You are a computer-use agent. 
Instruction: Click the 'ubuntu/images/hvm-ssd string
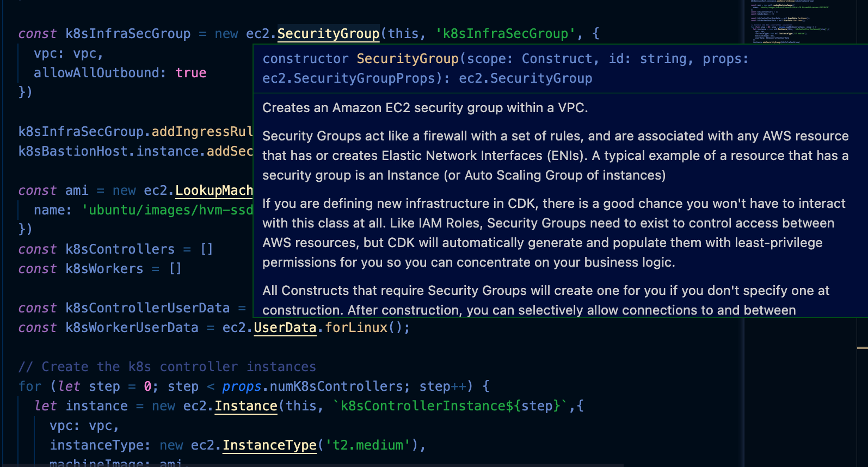tap(167, 210)
